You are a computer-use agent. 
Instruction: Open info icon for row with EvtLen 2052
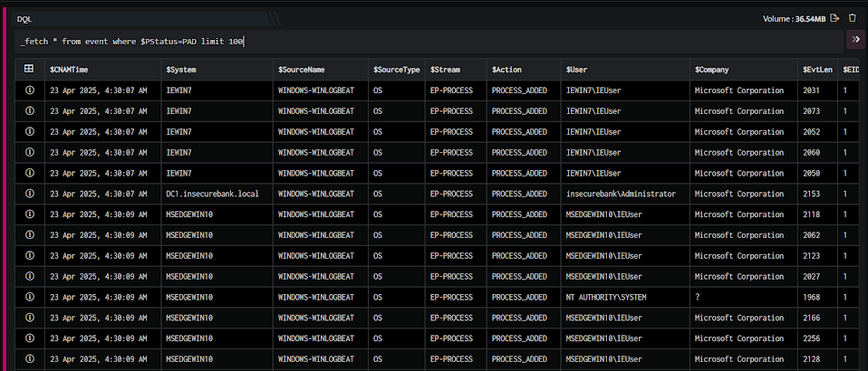pyautogui.click(x=30, y=131)
